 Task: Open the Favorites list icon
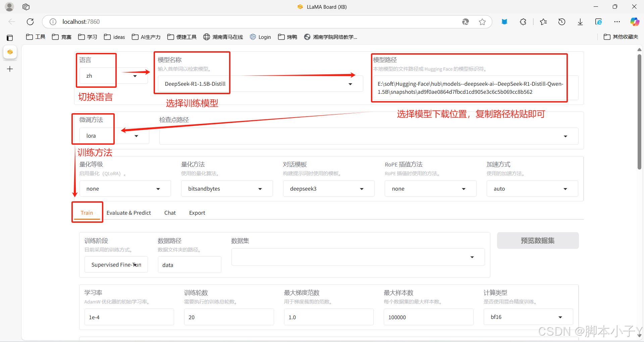point(543,22)
